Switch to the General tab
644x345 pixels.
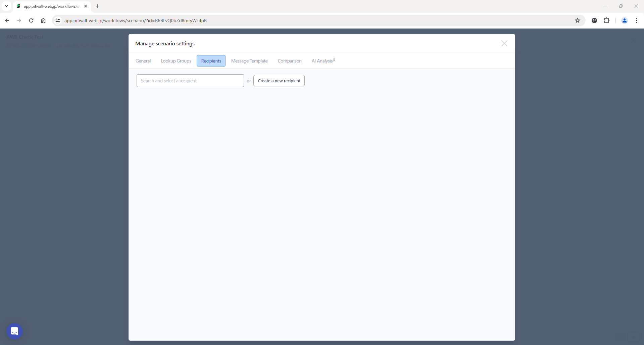pos(143,61)
